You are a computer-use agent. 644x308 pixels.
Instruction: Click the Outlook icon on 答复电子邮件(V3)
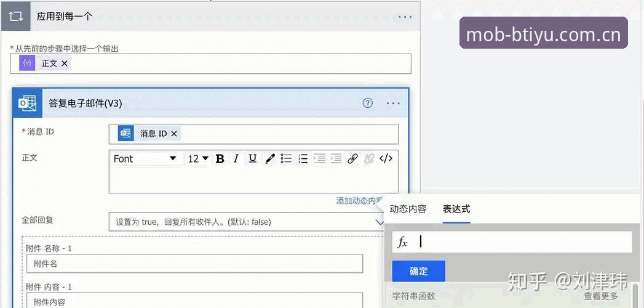28,103
